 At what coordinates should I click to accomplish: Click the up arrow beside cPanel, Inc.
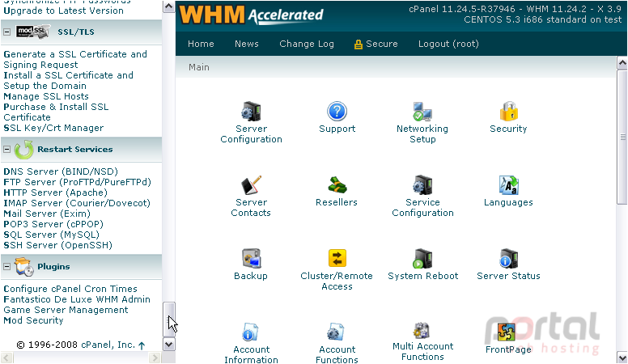click(x=142, y=345)
